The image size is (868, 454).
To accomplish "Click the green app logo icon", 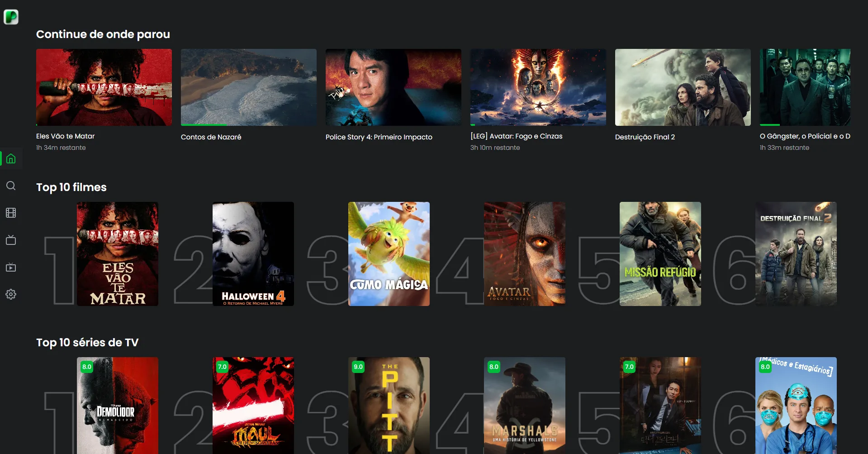I will pyautogui.click(x=11, y=17).
